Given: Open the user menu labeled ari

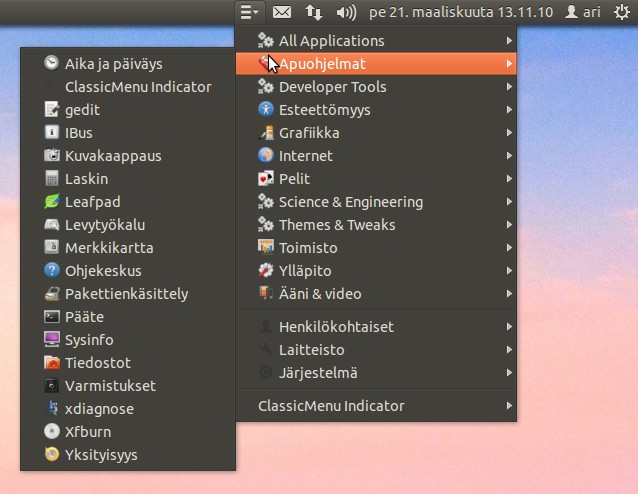Looking at the screenshot, I should coord(583,12).
